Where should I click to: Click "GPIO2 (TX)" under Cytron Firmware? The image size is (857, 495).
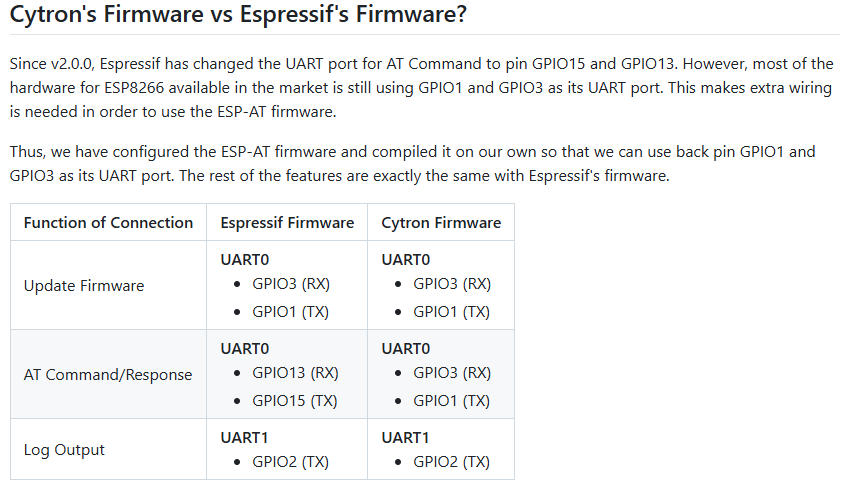(451, 462)
